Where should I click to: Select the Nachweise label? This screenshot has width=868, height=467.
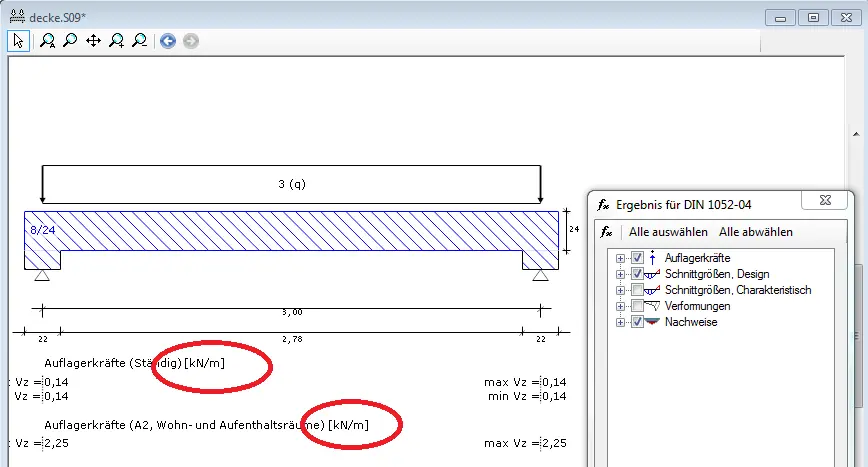[691, 322]
